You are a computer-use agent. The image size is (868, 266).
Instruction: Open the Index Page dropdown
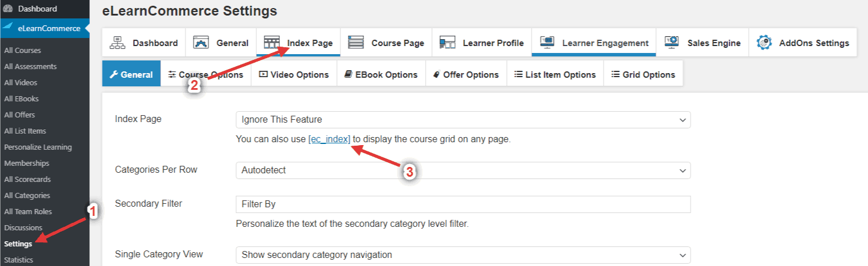[463, 120]
